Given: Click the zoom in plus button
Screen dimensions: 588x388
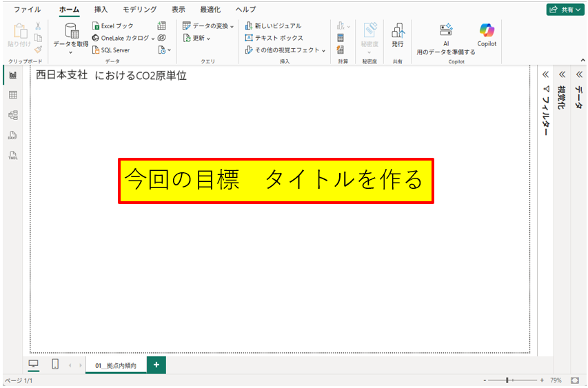Looking at the screenshot, I should point(542,380).
